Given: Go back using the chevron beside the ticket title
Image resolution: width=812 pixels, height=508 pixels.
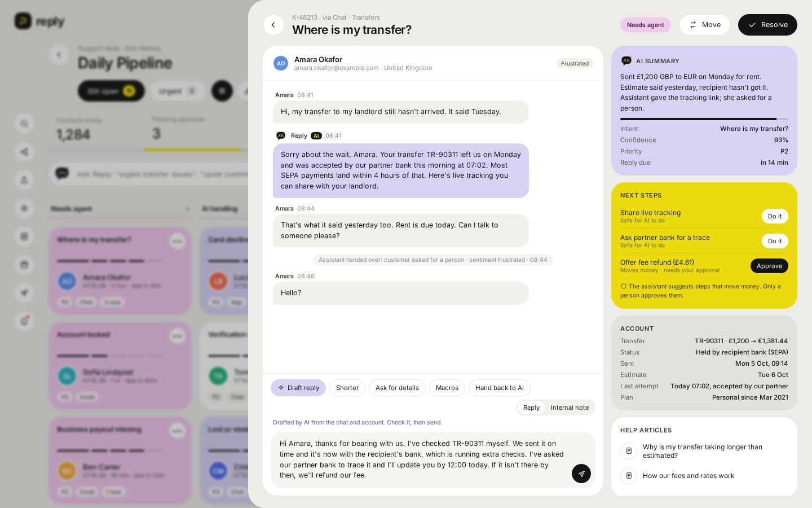Looking at the screenshot, I should pos(273,25).
